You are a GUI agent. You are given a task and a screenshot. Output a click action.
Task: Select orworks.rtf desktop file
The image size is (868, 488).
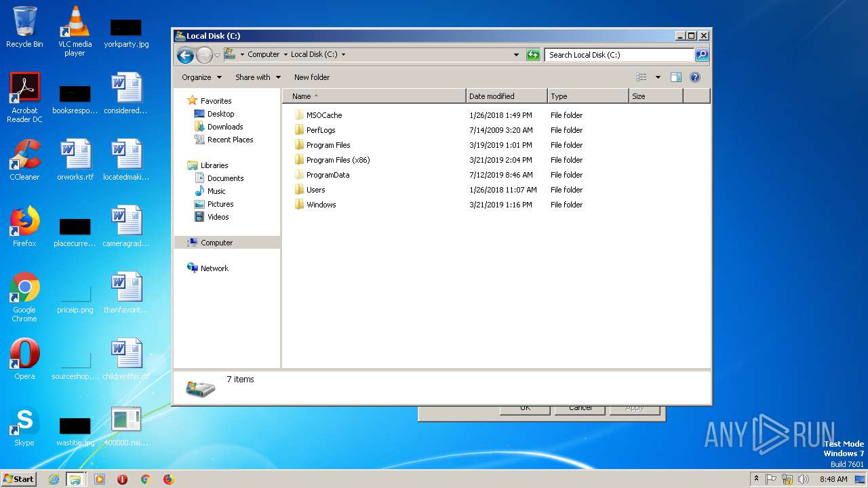[x=75, y=160]
